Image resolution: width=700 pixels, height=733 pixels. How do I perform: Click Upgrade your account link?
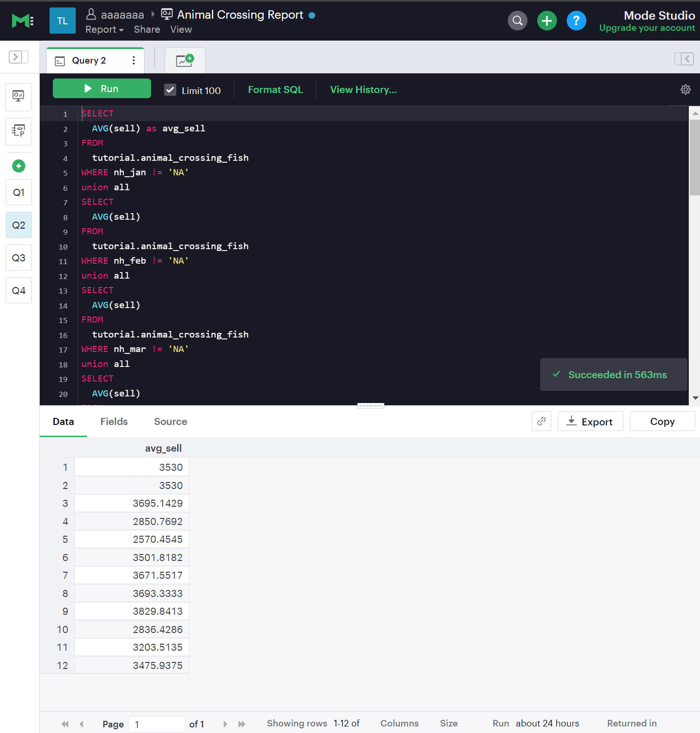[647, 28]
